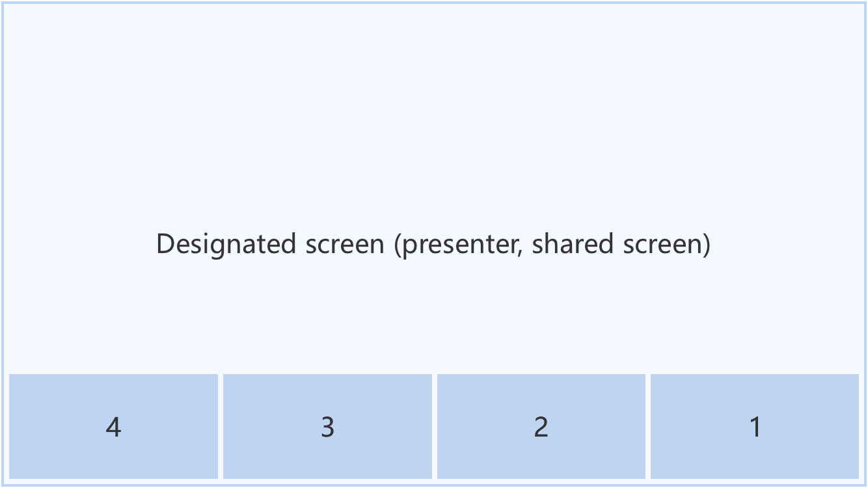
Task: Pin the tile labeled 3
Action: (327, 426)
